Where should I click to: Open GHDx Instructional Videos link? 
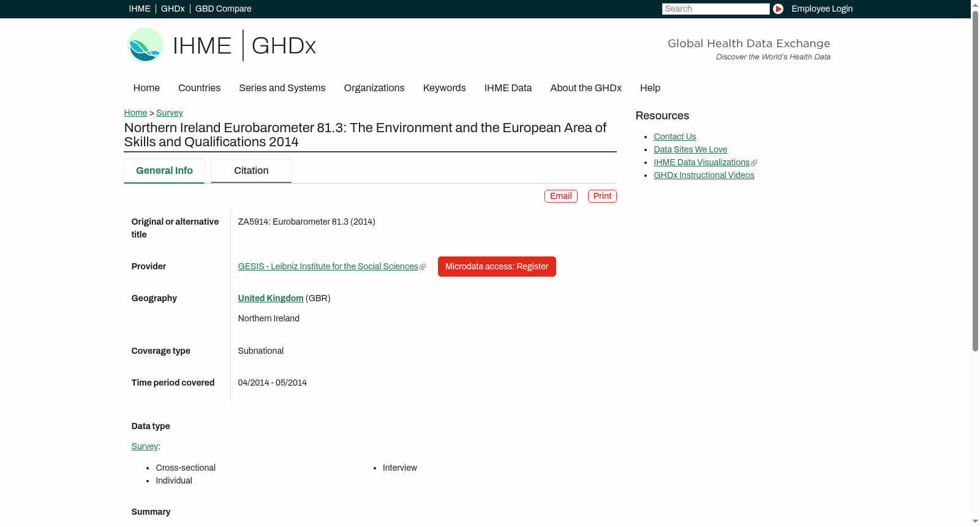point(704,175)
